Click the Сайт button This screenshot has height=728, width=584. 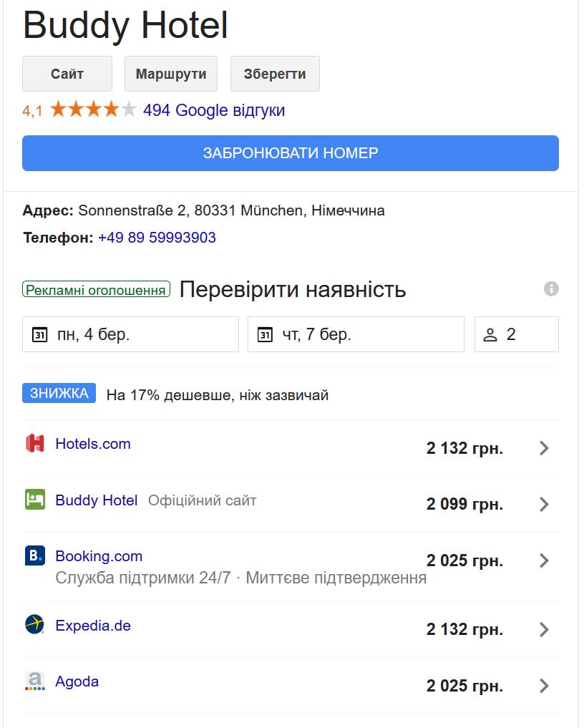point(67,74)
